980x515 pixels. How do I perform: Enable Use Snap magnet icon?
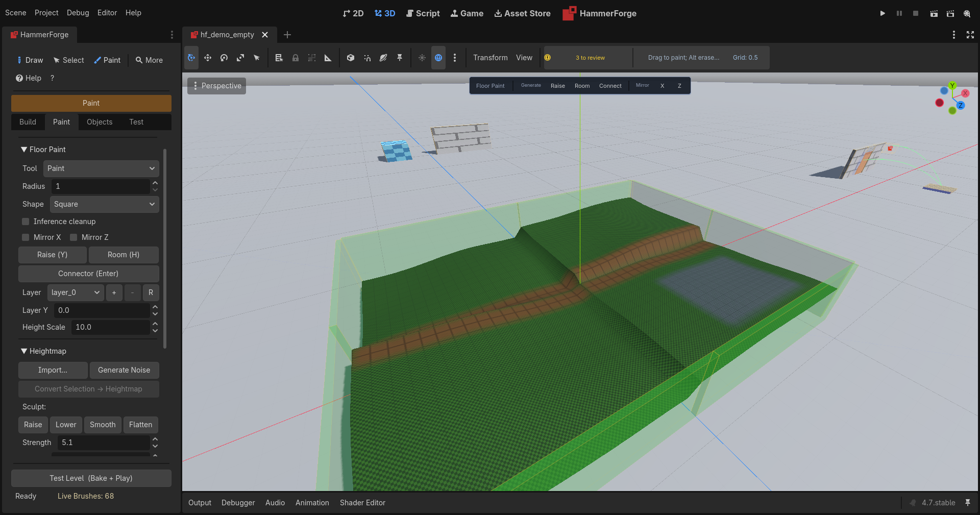367,58
